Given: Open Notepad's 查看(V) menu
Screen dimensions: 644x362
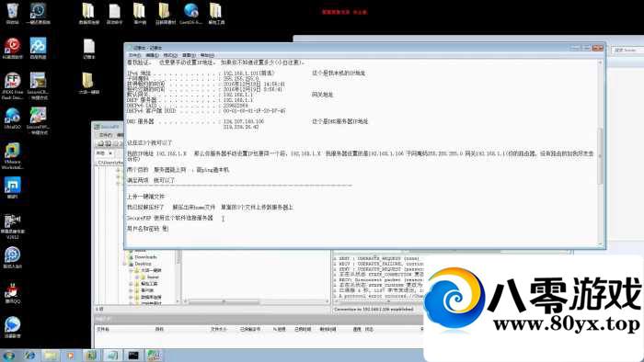Looking at the screenshot, I should [189, 55].
